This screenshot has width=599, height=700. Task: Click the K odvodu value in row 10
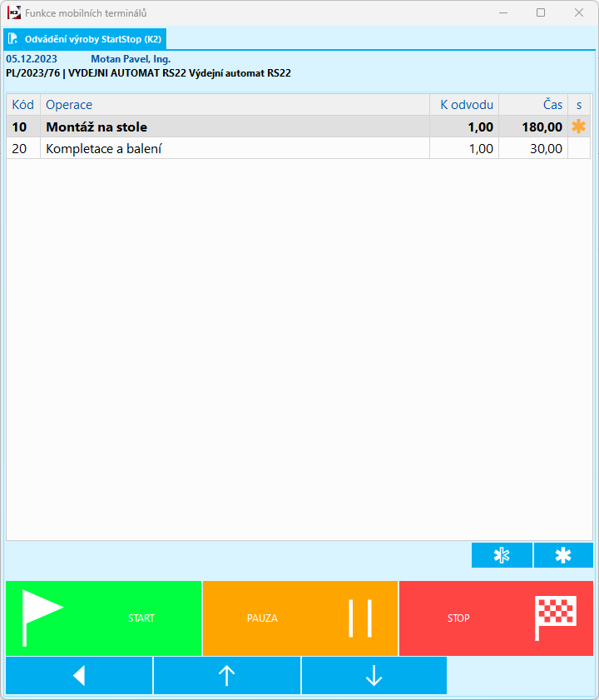click(x=464, y=127)
